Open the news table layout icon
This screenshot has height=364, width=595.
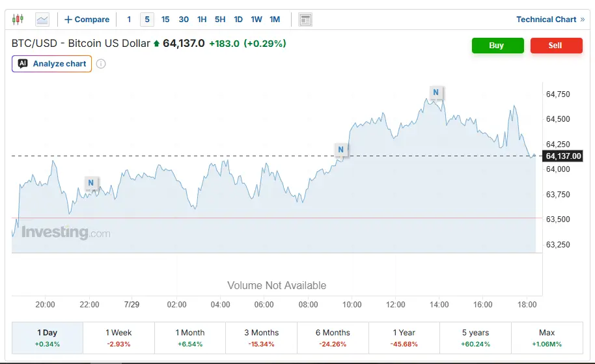tap(305, 20)
